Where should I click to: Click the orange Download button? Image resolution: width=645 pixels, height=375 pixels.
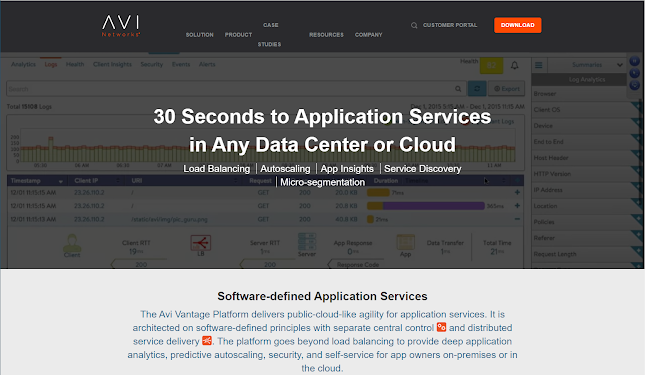(x=517, y=25)
